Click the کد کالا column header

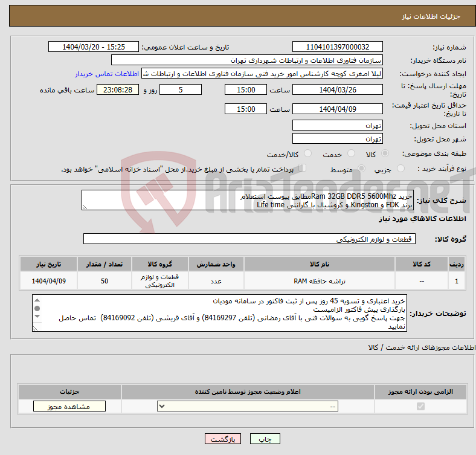[x=422, y=264]
